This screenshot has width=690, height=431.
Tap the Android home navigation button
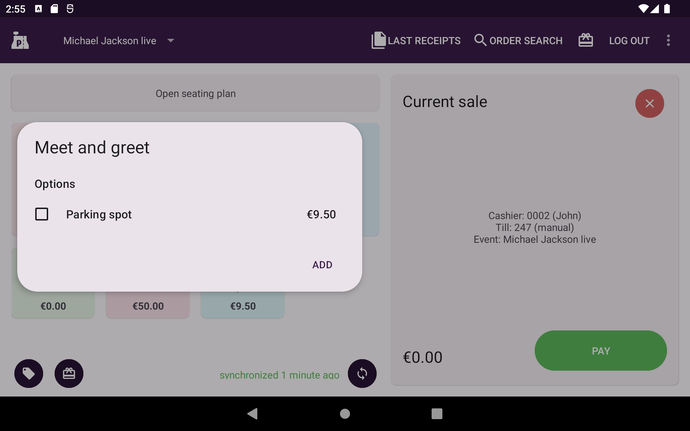[345, 413]
